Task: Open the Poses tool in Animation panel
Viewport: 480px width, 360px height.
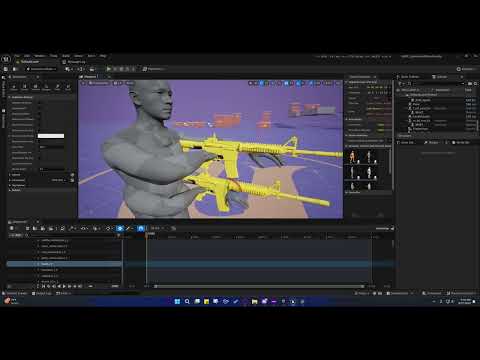Action: click(x=24, y=87)
